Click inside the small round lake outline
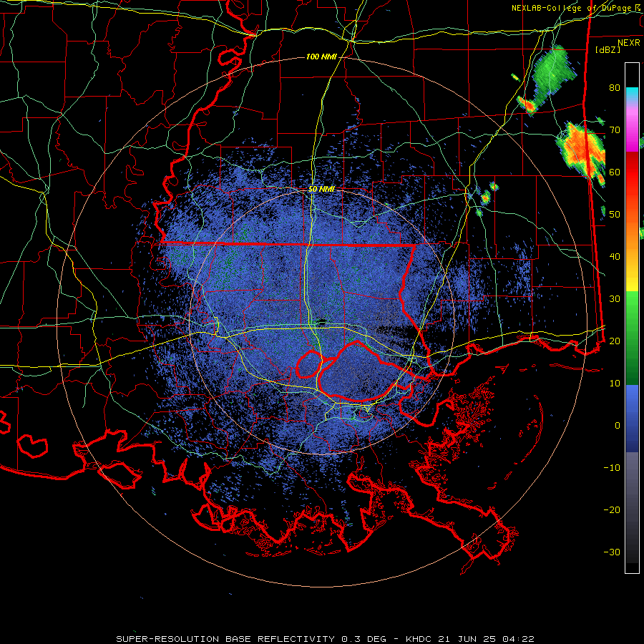 (x=309, y=364)
